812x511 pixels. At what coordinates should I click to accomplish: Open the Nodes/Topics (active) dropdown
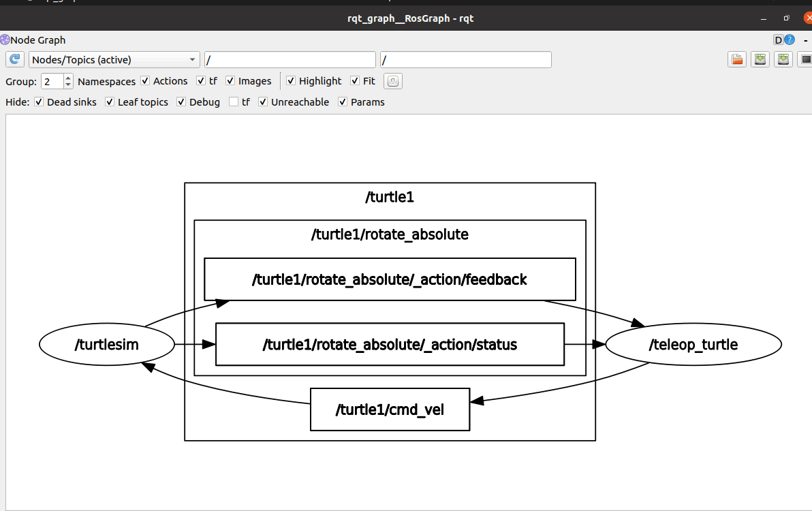114,59
